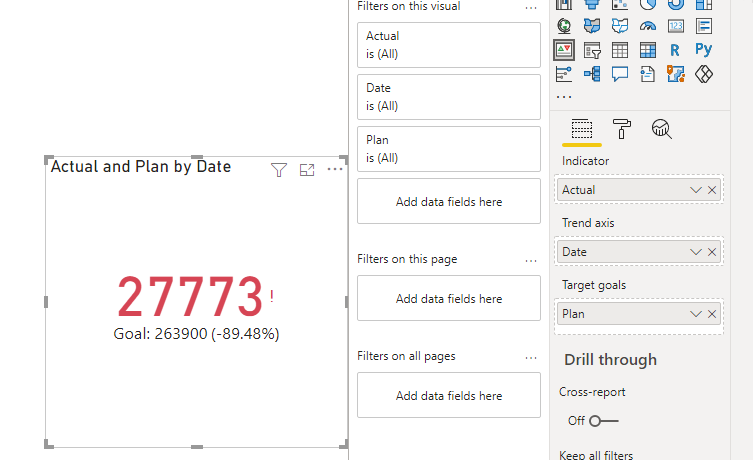Remove Date field from Trend axis
Screen dimensions: 753x460
pos(712,252)
